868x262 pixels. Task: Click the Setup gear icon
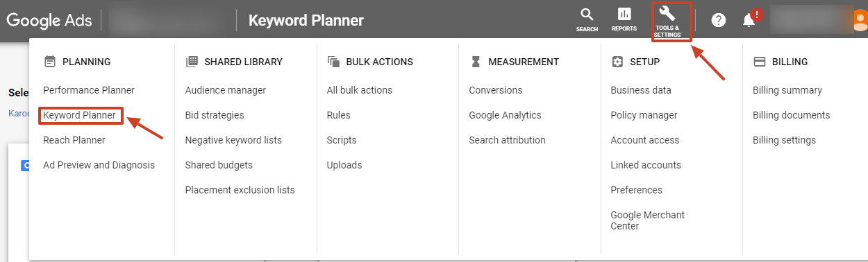617,62
